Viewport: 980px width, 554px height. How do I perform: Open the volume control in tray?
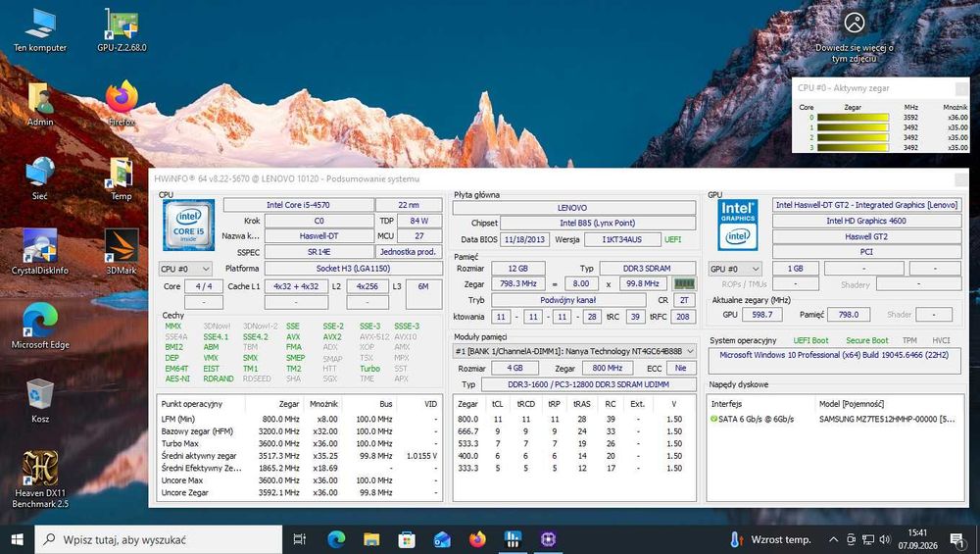884,539
